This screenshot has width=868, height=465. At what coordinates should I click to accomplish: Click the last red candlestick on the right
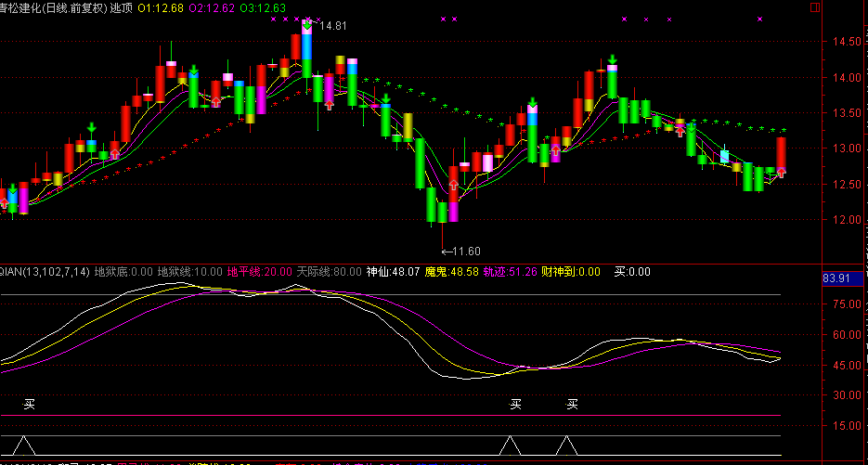782,155
